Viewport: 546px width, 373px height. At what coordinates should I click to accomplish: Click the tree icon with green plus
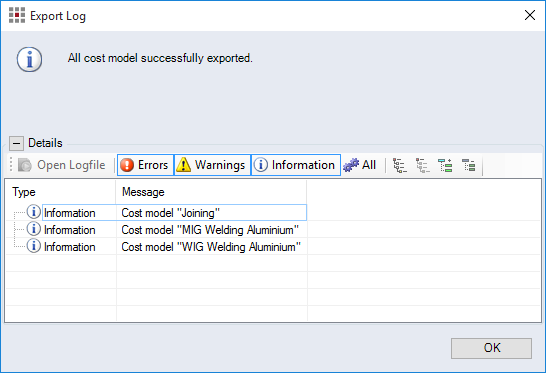[445, 165]
